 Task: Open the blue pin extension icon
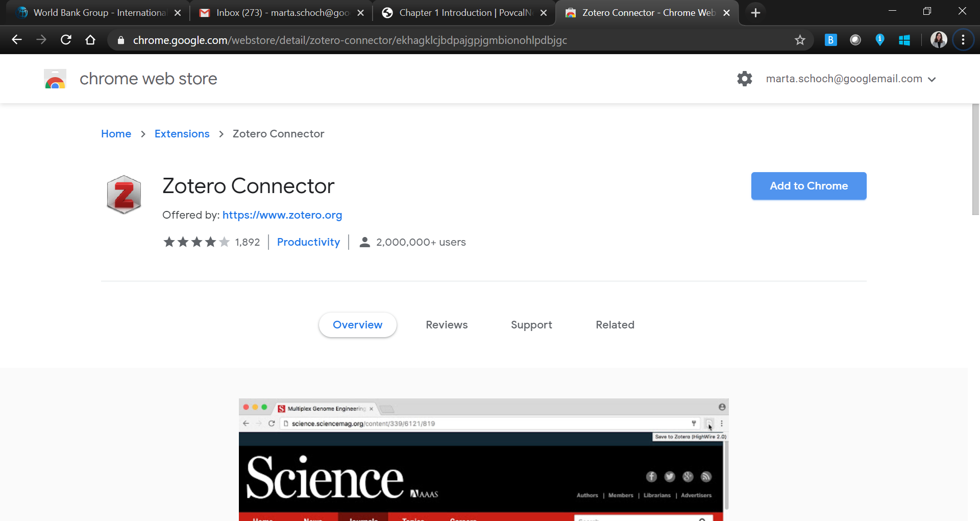(880, 40)
